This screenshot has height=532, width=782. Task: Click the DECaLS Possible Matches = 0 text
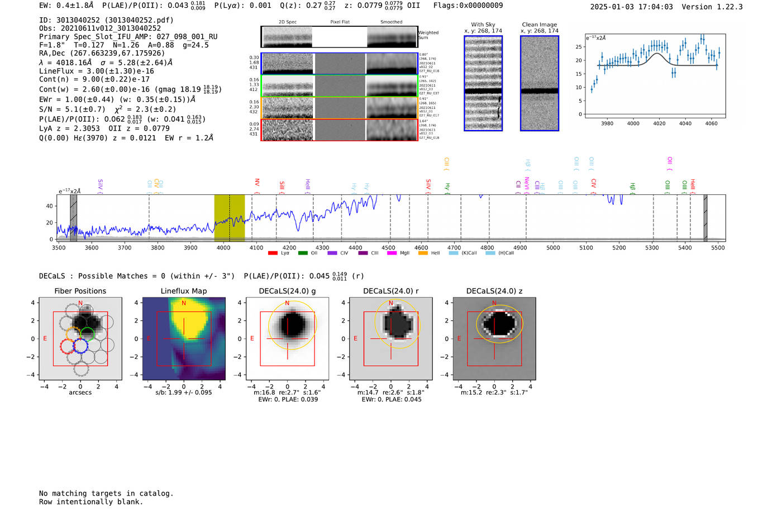pyautogui.click(x=137, y=276)
